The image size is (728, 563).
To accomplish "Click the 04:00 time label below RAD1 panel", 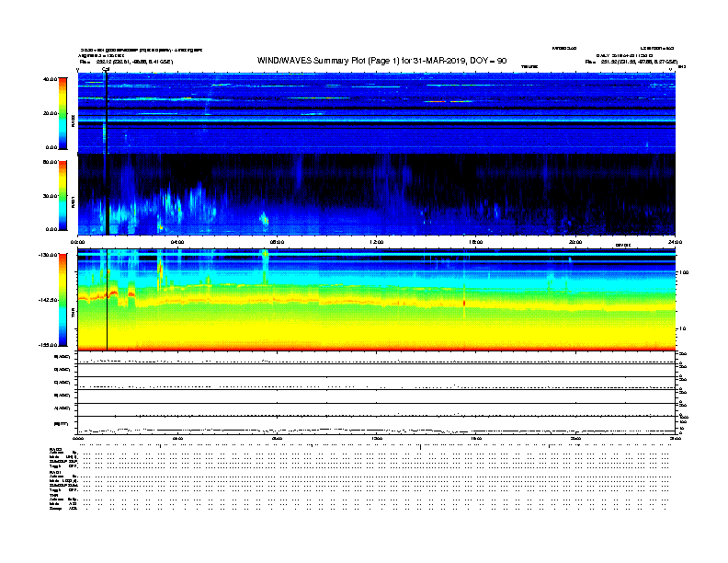I will tap(177, 242).
